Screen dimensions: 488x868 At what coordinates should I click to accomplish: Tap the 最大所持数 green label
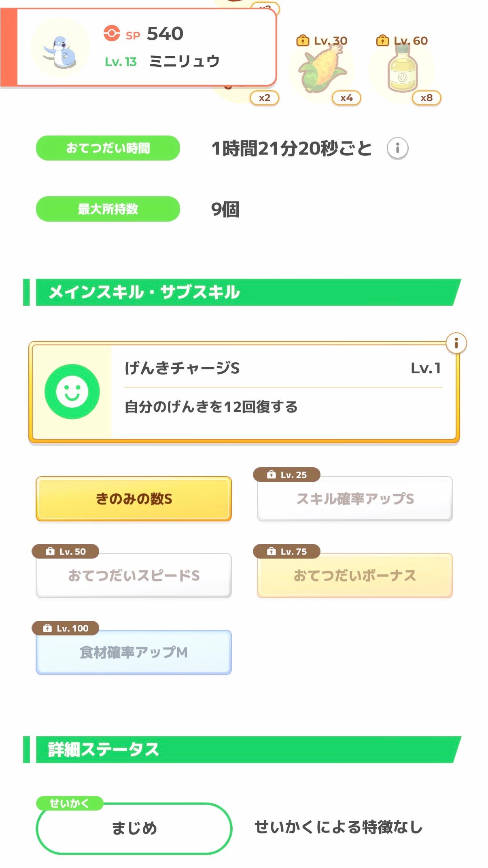(108, 209)
